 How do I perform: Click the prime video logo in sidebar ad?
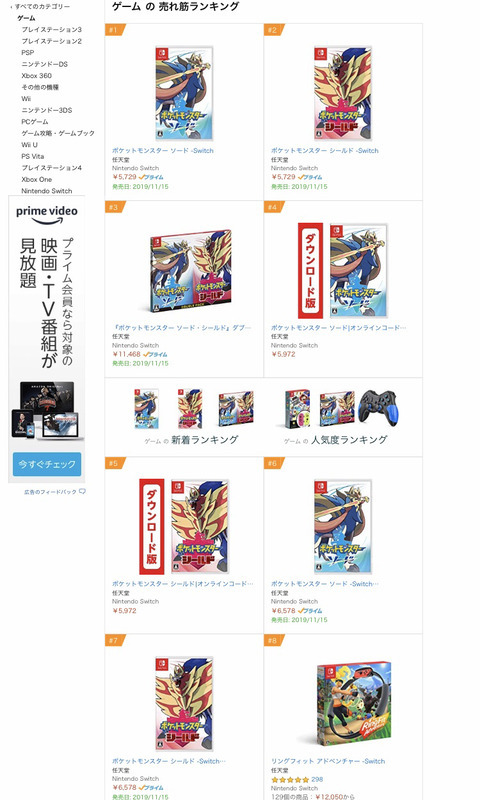[x=46, y=214]
